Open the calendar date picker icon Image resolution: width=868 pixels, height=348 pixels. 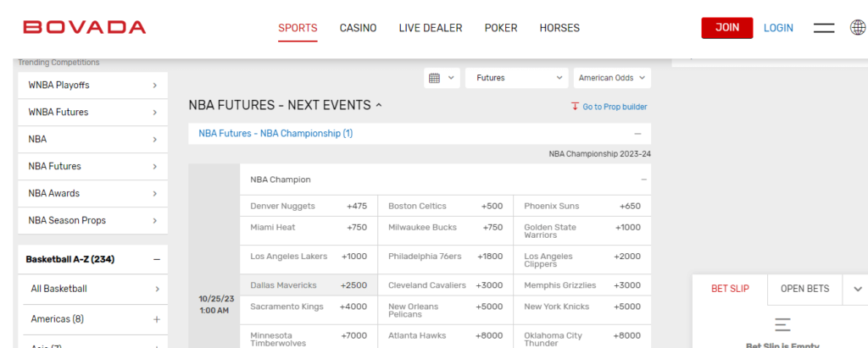435,78
